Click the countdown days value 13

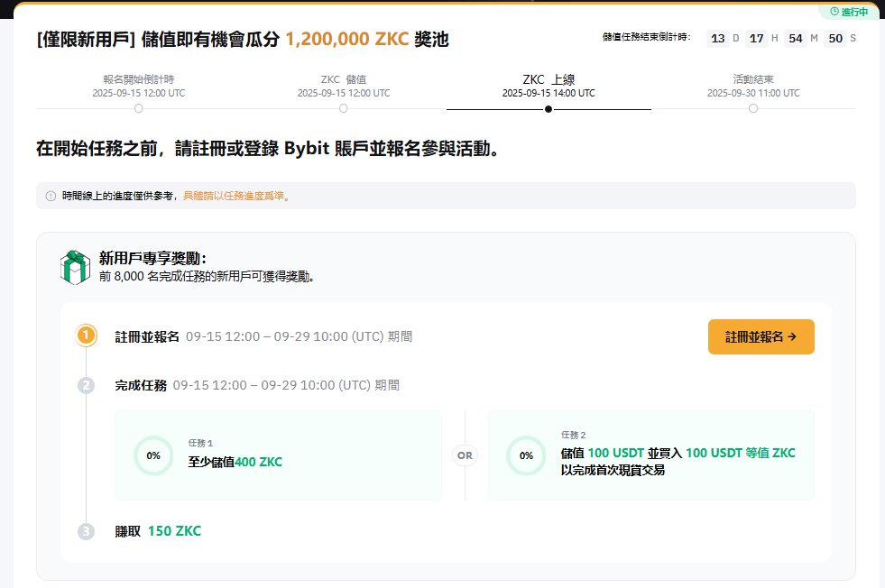(x=718, y=39)
